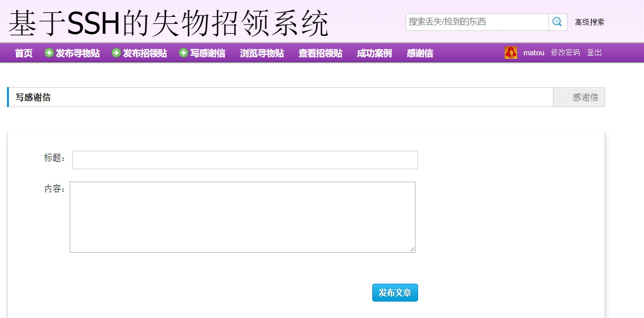Click 登出 to log out
The width and height of the screenshot is (644, 318).
(594, 52)
